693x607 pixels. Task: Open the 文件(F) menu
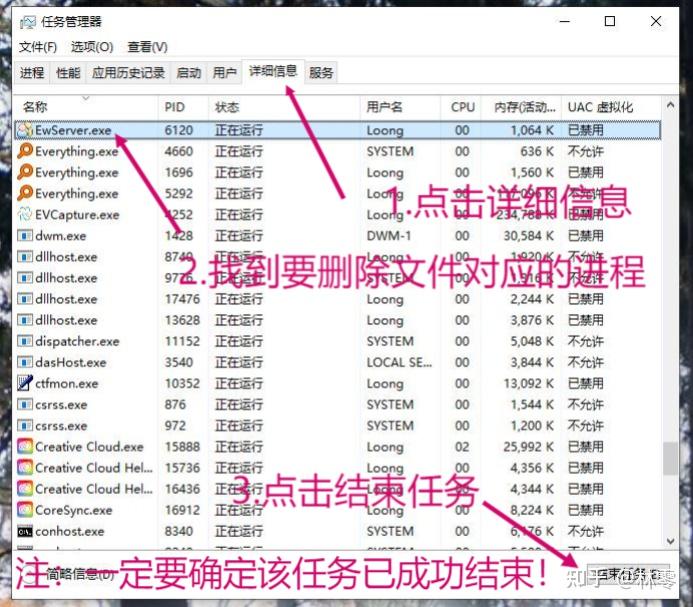click(38, 47)
